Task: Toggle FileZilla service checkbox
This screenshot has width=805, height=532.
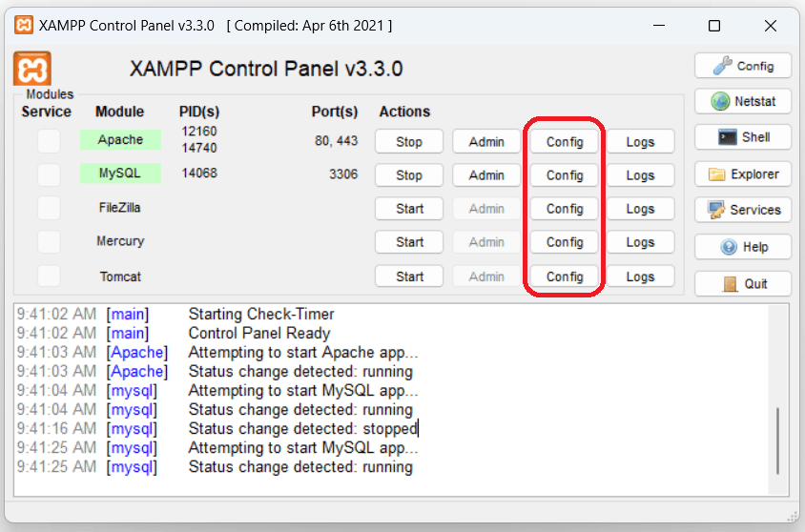Action: click(x=49, y=208)
